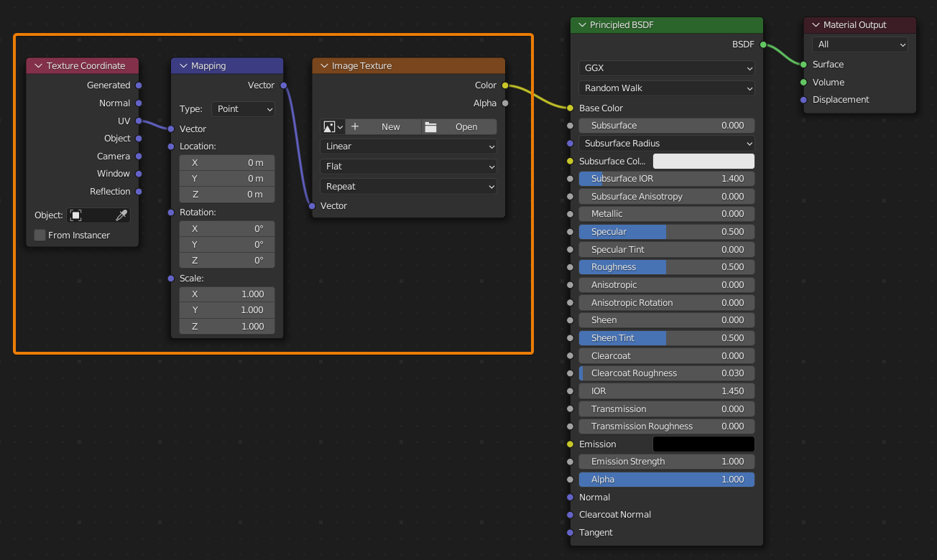Click the Scale X value field
The image size is (937, 560).
tap(227, 294)
